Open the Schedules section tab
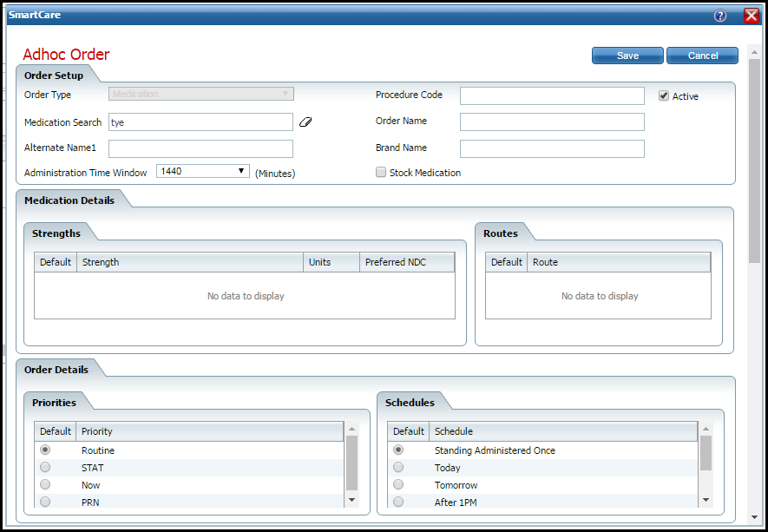The height and width of the screenshot is (532, 768). (410, 401)
